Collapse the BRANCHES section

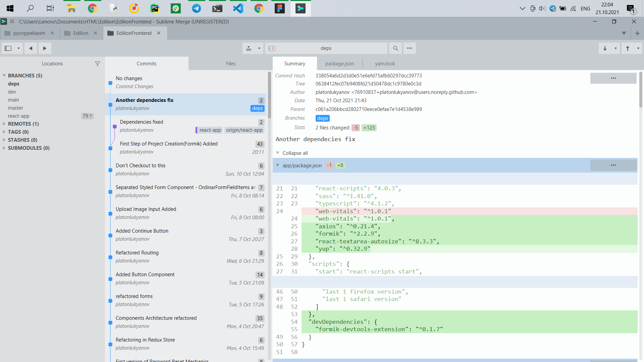coord(4,75)
